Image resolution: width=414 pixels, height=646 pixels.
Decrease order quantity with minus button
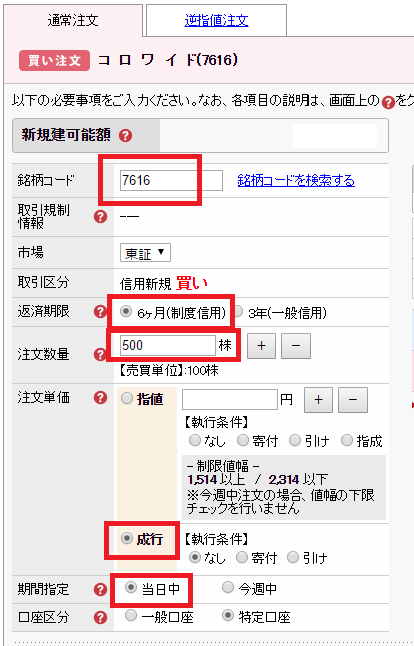pyautogui.click(x=296, y=346)
